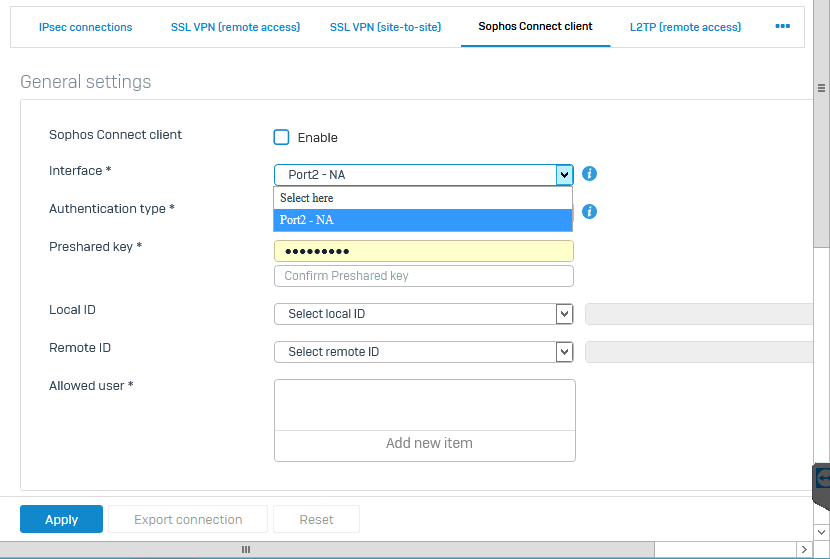Click the Local ID value text field
The width and height of the screenshot is (830, 559).
[699, 314]
